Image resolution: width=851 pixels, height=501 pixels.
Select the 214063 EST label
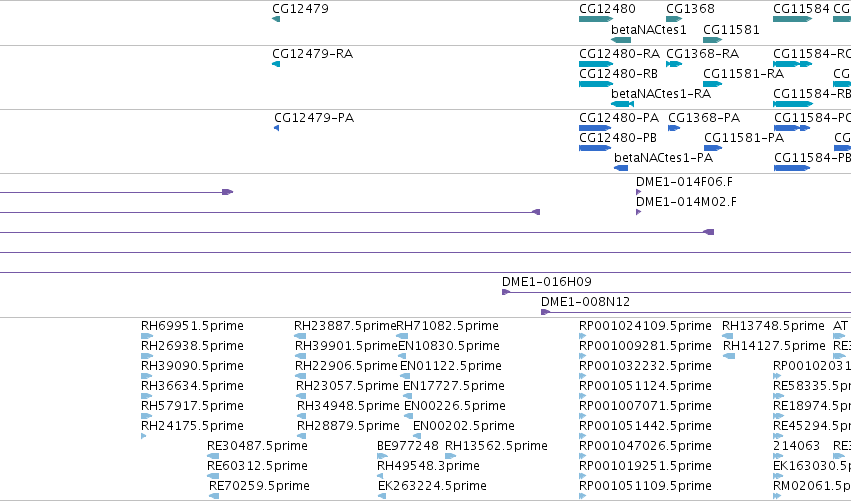click(796, 446)
